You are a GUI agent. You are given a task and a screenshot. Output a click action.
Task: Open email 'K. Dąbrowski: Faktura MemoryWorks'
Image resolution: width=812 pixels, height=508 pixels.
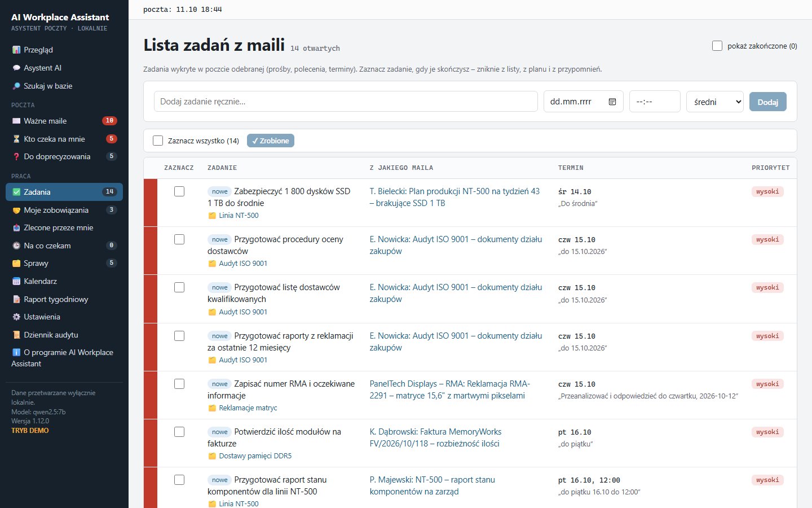click(x=435, y=437)
